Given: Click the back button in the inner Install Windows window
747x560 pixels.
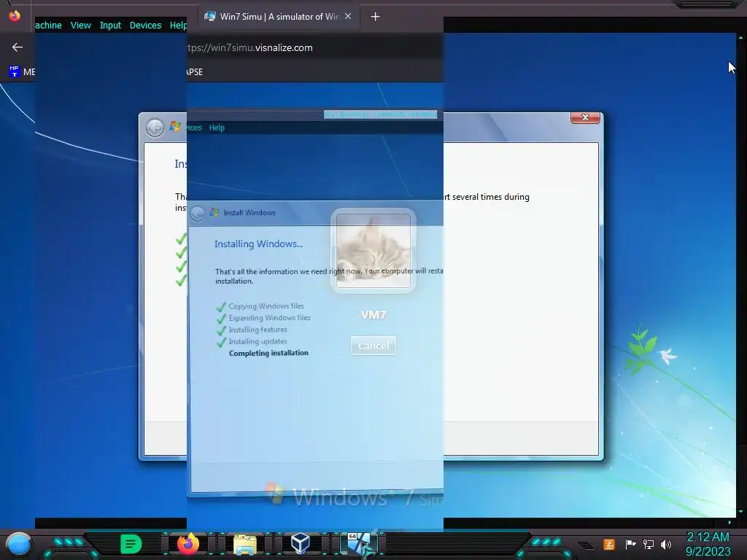Looking at the screenshot, I should point(197,214).
